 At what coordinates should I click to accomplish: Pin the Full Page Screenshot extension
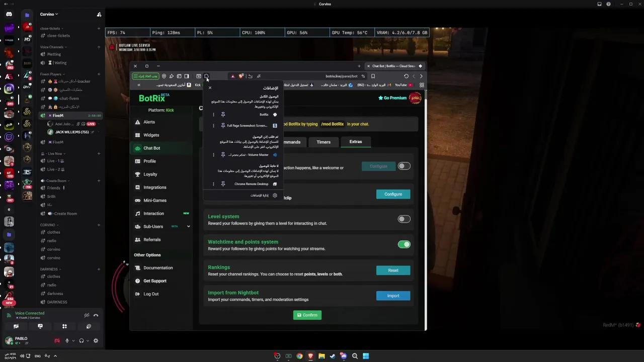[223, 126]
